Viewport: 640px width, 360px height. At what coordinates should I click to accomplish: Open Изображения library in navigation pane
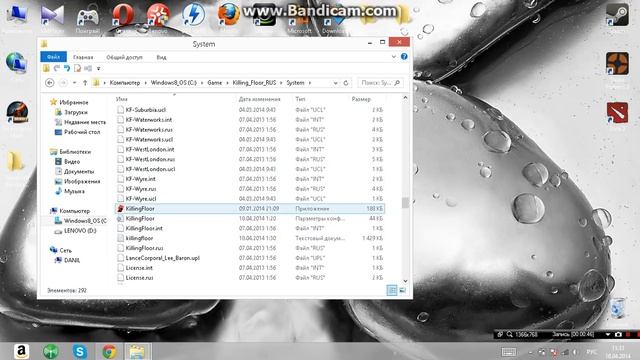point(78,181)
